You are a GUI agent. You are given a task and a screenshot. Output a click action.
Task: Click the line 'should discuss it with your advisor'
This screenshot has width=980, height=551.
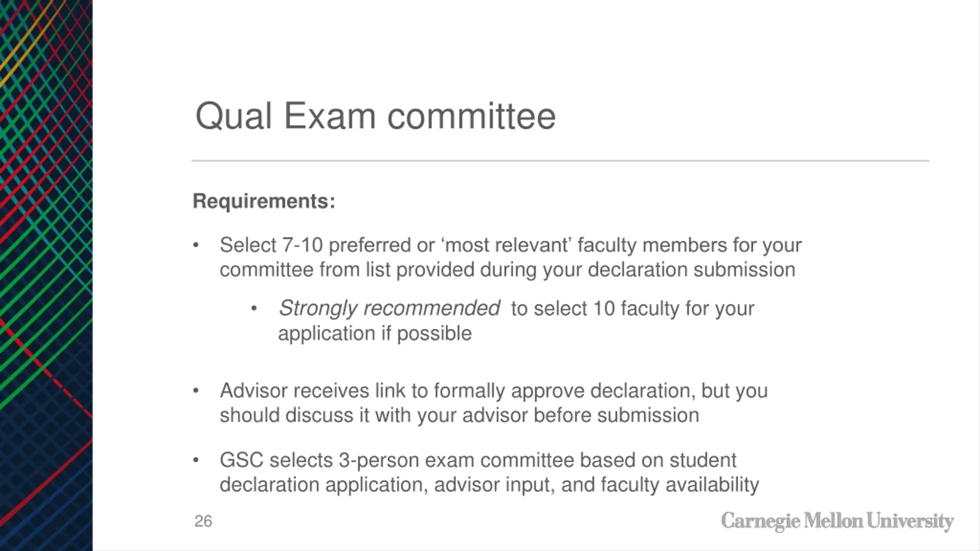pos(459,416)
